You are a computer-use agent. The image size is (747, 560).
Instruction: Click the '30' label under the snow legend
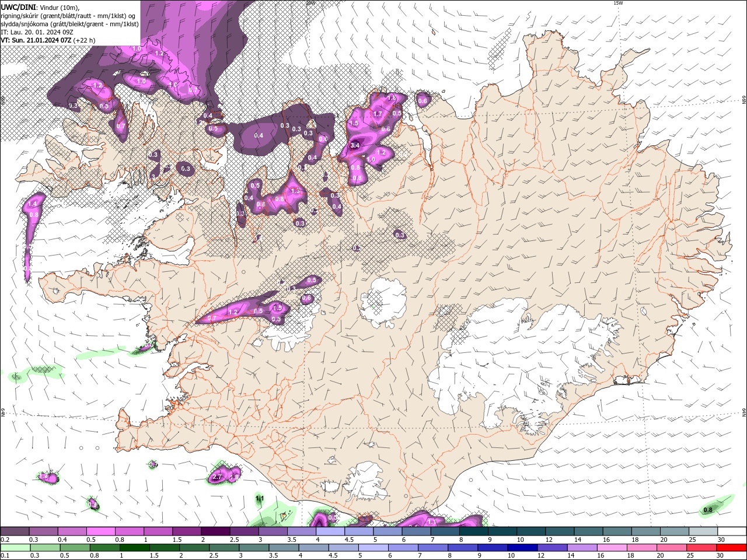(x=721, y=540)
